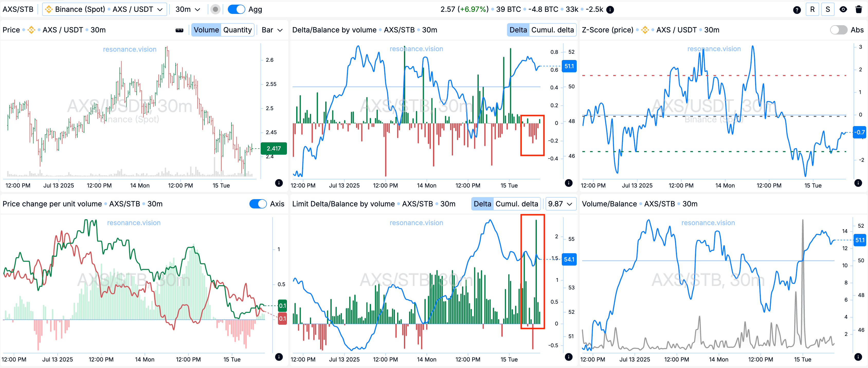This screenshot has height=368, width=868.
Task: Click the AXS/STB title at top left
Action: (18, 10)
